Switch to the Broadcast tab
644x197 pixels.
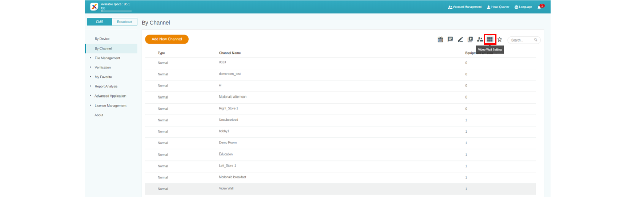(124, 22)
